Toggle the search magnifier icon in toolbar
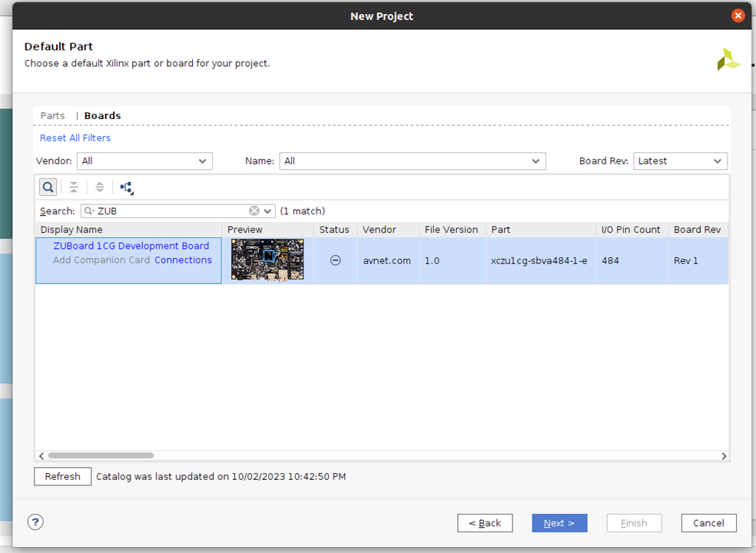The height and width of the screenshot is (553, 756). [x=48, y=187]
